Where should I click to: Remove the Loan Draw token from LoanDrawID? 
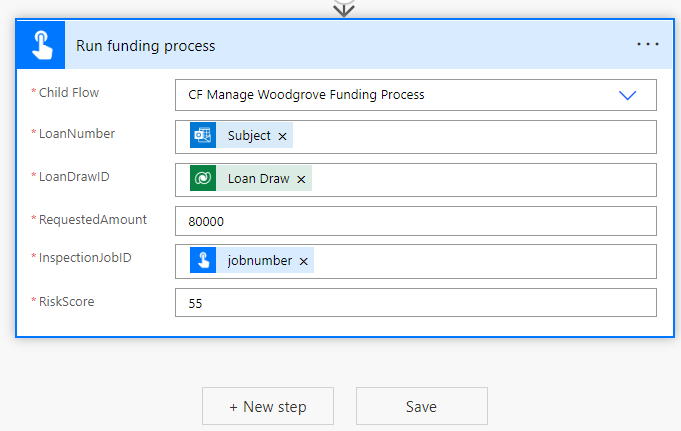point(301,180)
